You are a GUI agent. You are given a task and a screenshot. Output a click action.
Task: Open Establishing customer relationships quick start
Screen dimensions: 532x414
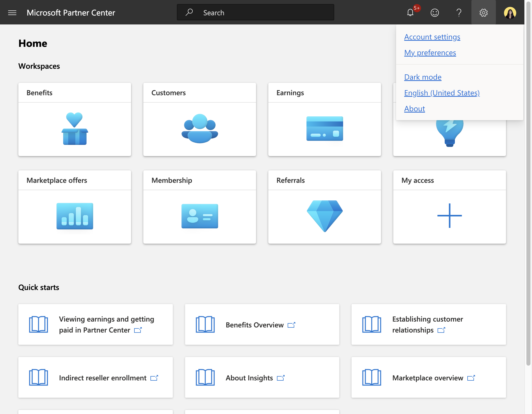429,324
